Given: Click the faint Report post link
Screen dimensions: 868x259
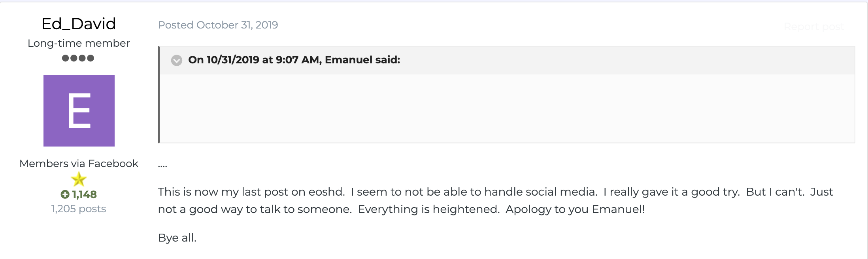Looking at the screenshot, I should pos(814,27).
